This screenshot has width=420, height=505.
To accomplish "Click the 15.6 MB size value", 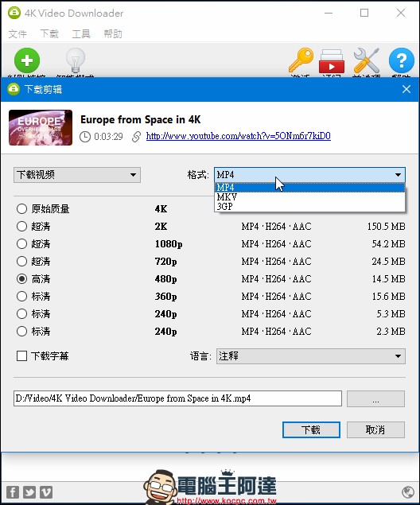I will (388, 297).
